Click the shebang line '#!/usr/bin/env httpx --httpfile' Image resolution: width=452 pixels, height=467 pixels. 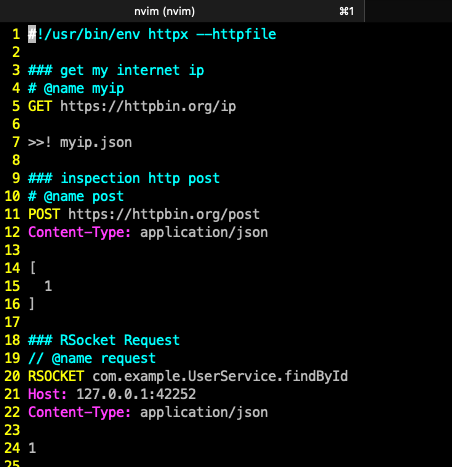[152, 34]
